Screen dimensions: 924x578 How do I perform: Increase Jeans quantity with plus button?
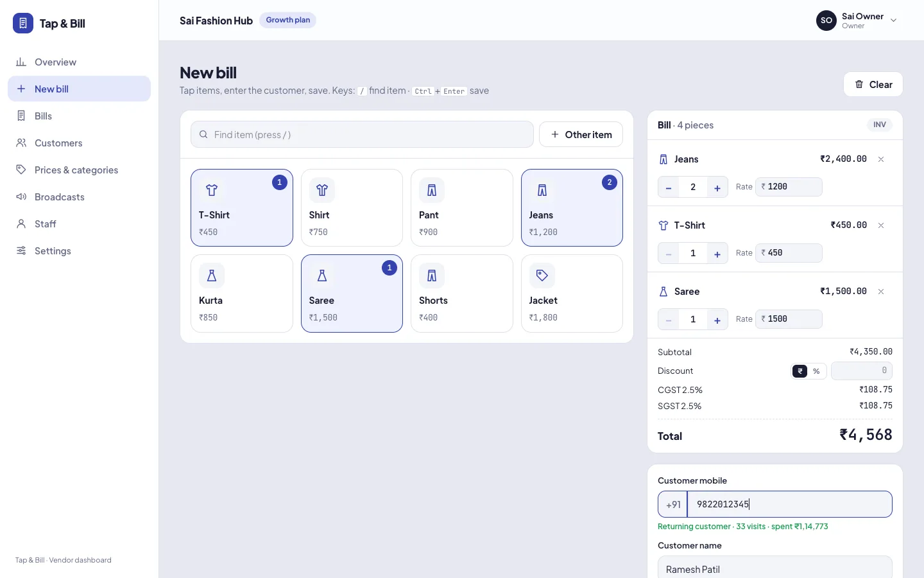click(717, 187)
